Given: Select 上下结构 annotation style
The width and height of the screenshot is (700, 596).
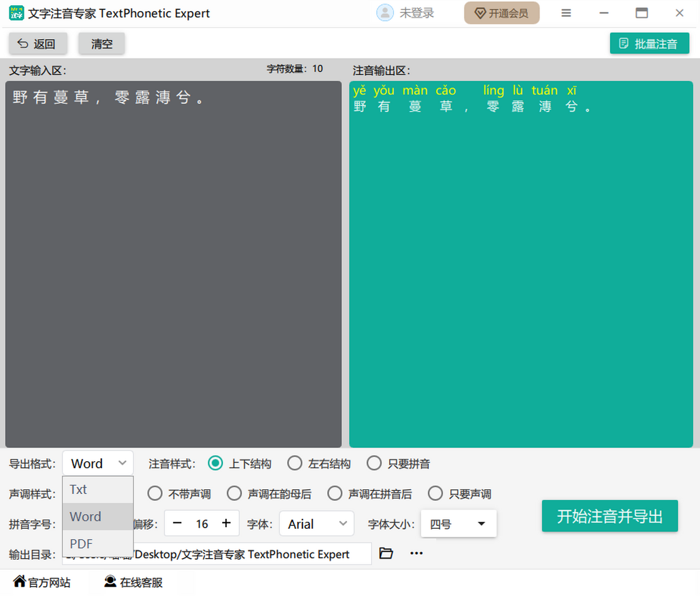Looking at the screenshot, I should [x=216, y=463].
